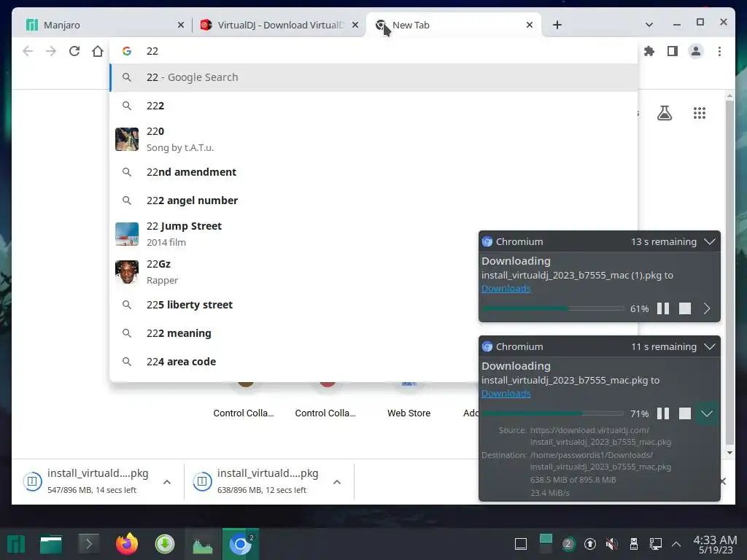Open the Manjaro application launcher
Viewport: 747px width, 560px height.
point(15,544)
